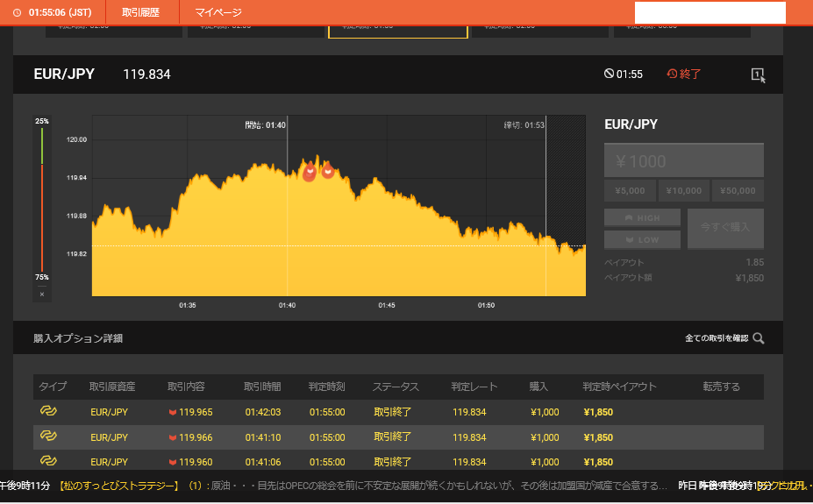
Task: Click the 01:55 expiry time icon
Action: point(624,75)
